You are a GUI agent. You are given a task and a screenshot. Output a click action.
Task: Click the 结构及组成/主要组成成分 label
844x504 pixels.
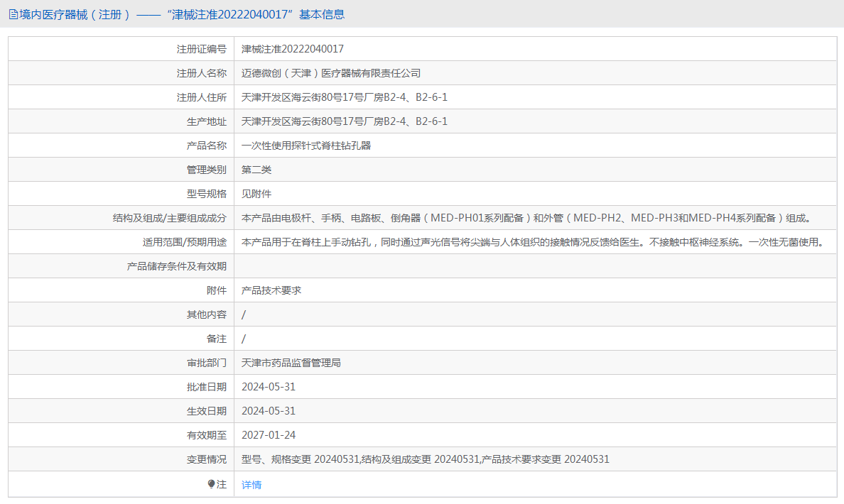pos(170,218)
